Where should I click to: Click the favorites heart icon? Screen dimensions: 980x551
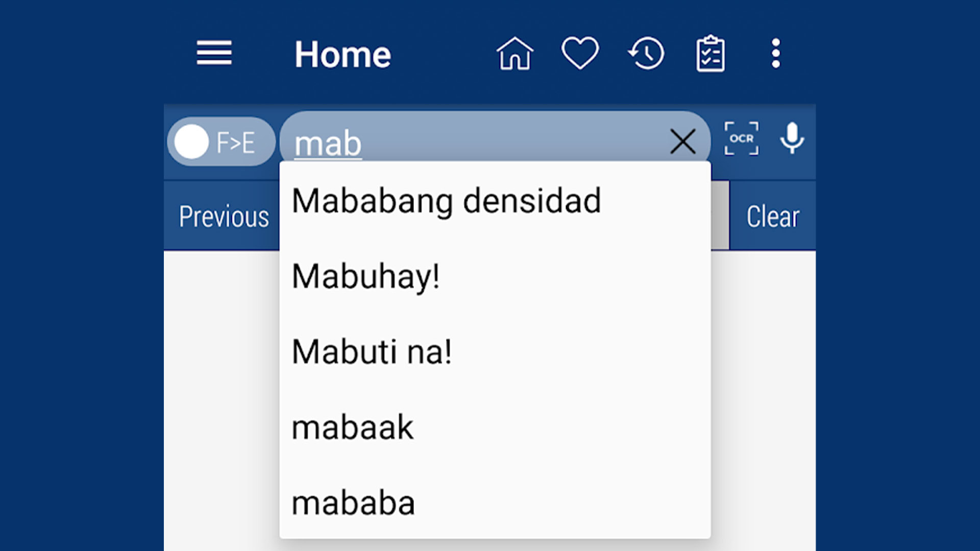(580, 54)
